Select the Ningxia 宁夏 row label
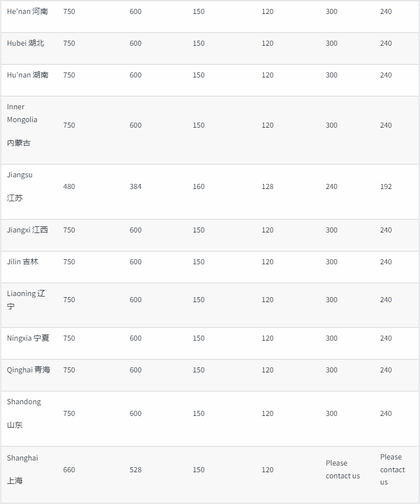Screen dimensions: 420x504 [x=28, y=338]
